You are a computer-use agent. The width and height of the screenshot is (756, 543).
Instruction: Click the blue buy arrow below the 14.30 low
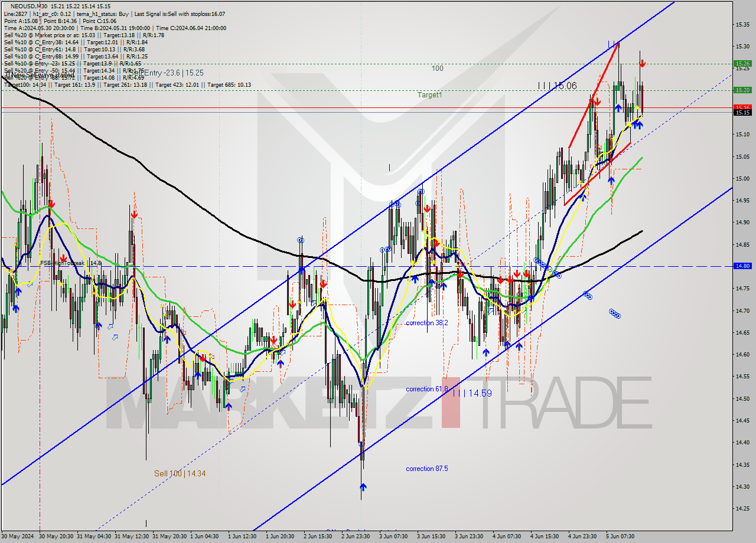[x=363, y=487]
